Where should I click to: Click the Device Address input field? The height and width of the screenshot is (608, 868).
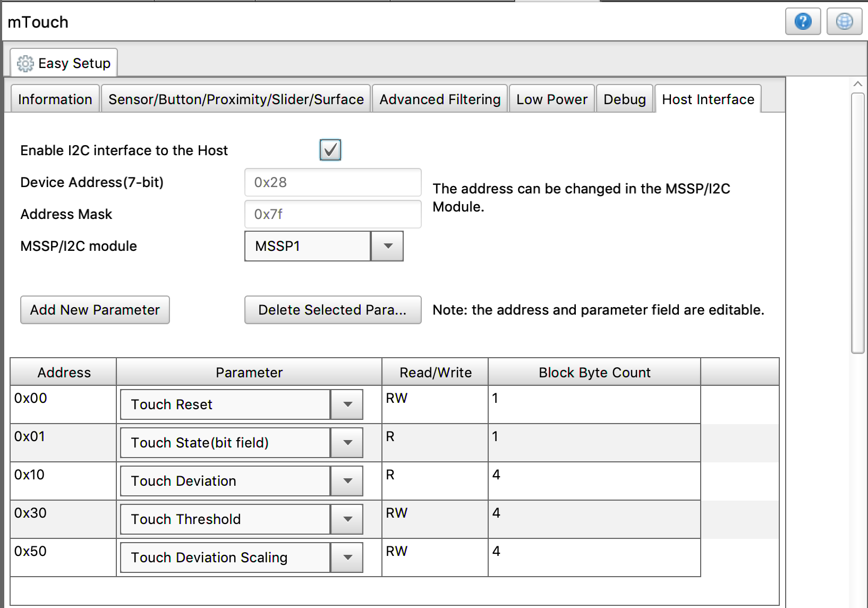[x=333, y=182]
